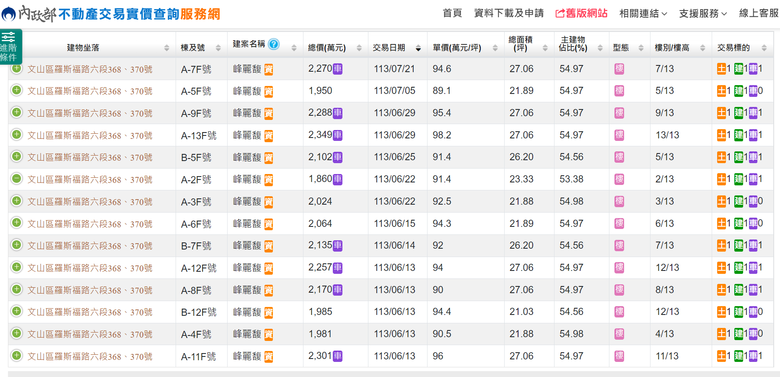Expand details of the A-13F row
Screen dimensions: 780x377
(16, 134)
